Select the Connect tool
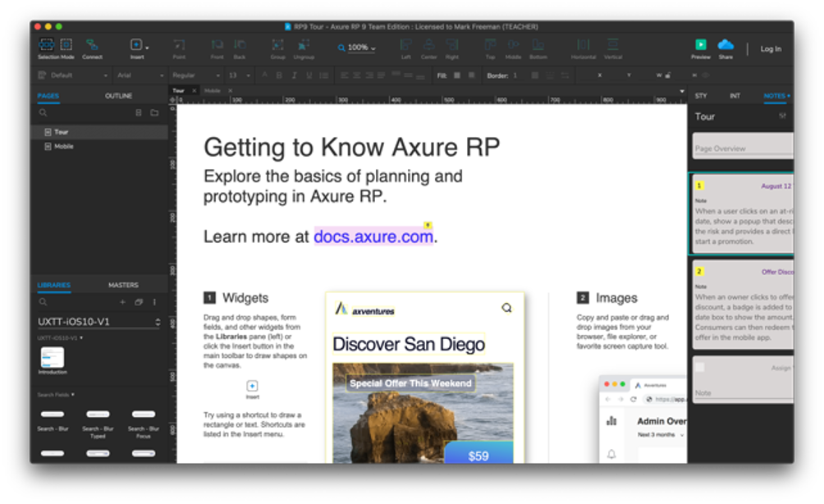Viewport: 824px width, 504px height. coord(92,46)
